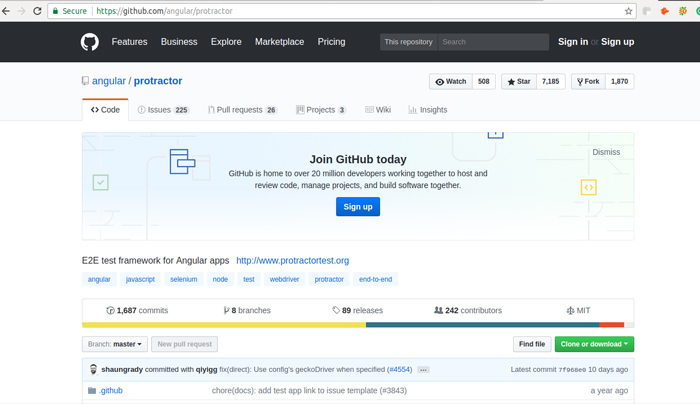
Task: View 242 contributors
Action: pyautogui.click(x=468, y=310)
